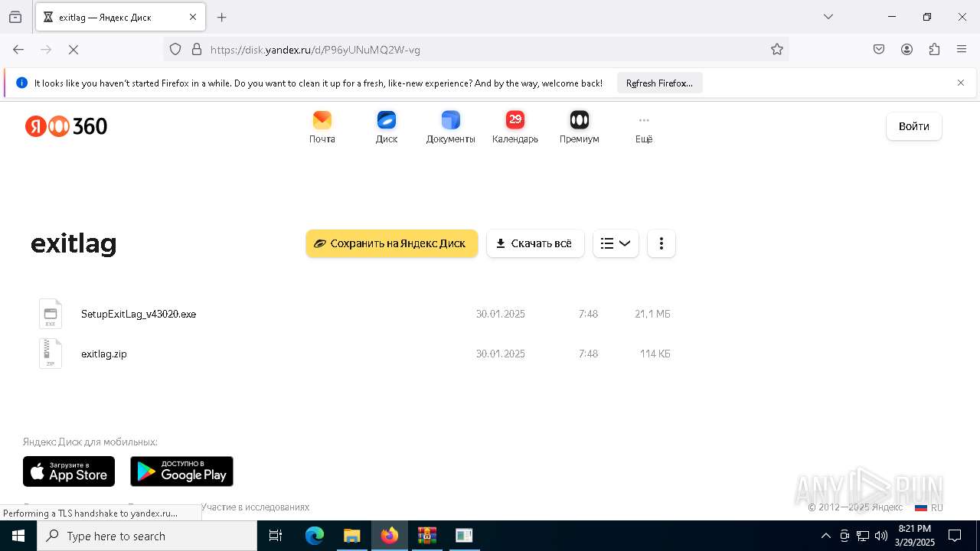
Task: Open the Документы service icon
Action: click(451, 127)
